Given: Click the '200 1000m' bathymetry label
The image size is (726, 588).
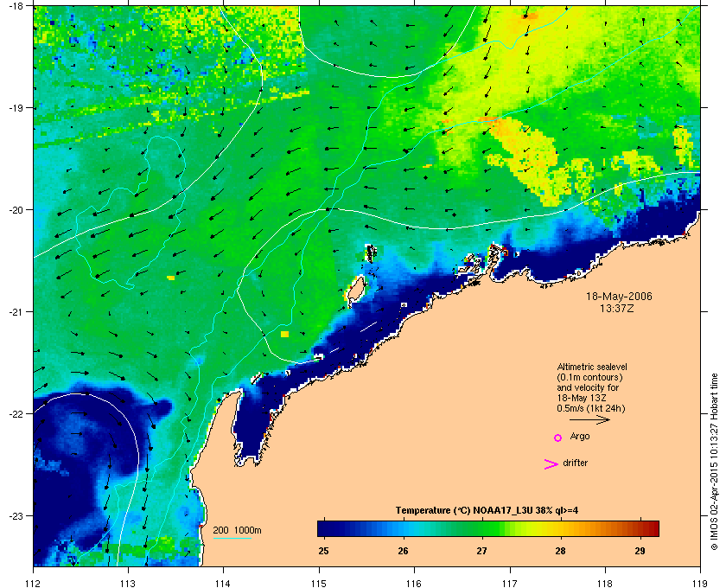Looking at the screenshot, I should (237, 530).
